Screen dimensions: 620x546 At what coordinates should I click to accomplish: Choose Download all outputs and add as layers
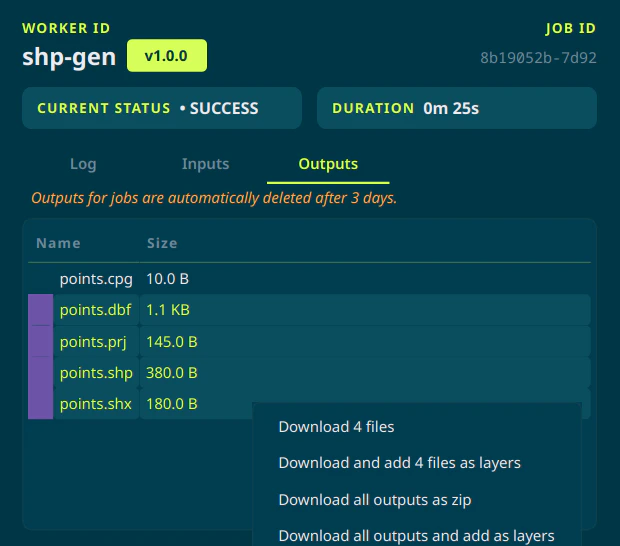point(416,536)
